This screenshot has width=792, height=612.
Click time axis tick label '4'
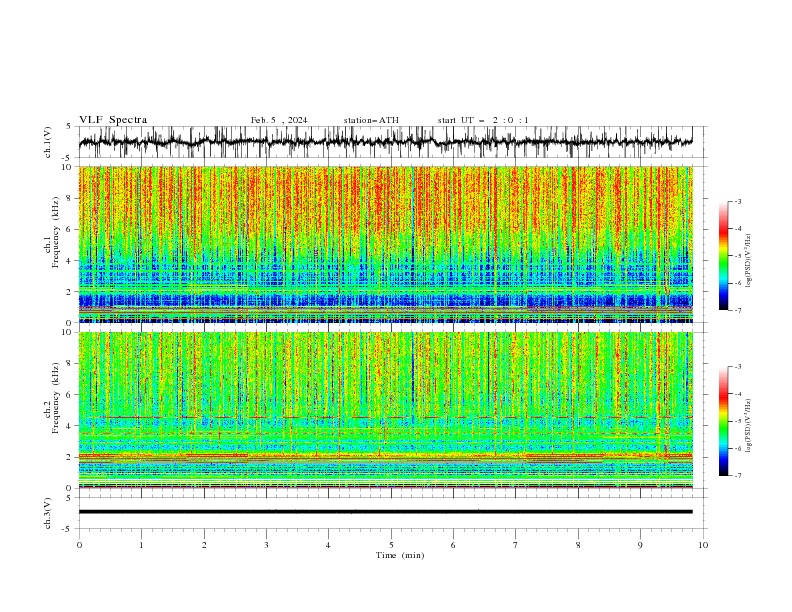pos(328,545)
